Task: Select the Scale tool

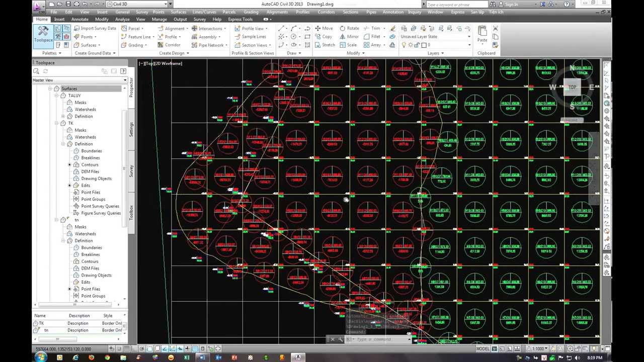Action: [x=348, y=45]
